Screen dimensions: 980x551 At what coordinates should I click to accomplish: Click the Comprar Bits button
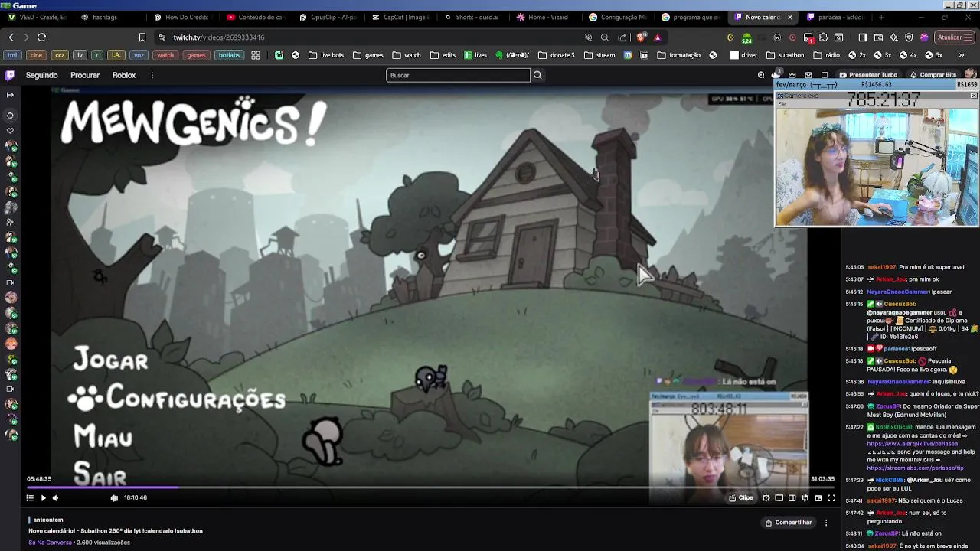933,75
